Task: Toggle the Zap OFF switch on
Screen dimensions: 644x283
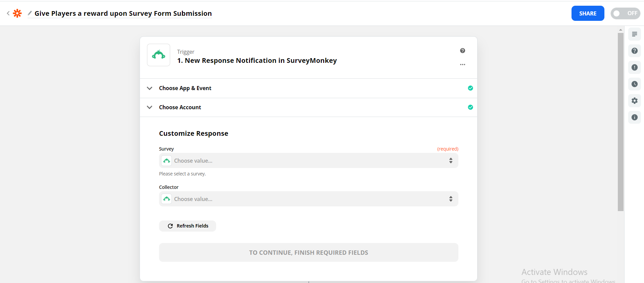Action: point(625,13)
